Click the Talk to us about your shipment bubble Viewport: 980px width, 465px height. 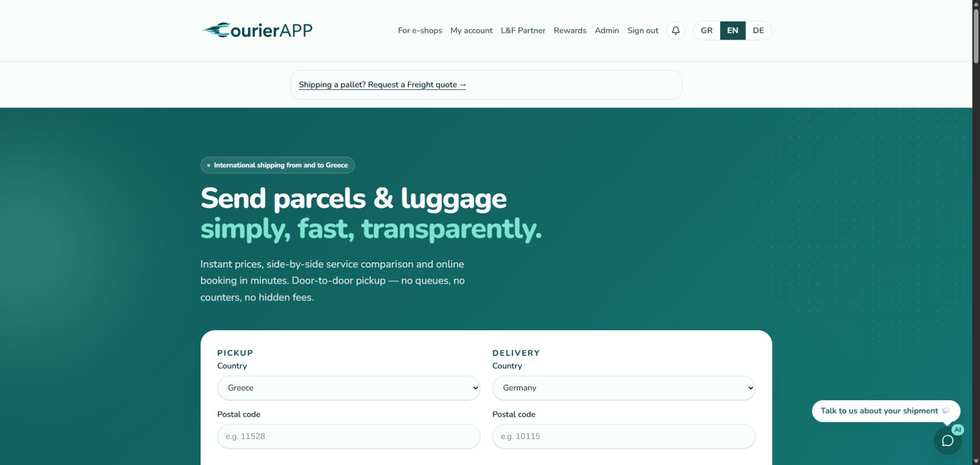pos(885,411)
